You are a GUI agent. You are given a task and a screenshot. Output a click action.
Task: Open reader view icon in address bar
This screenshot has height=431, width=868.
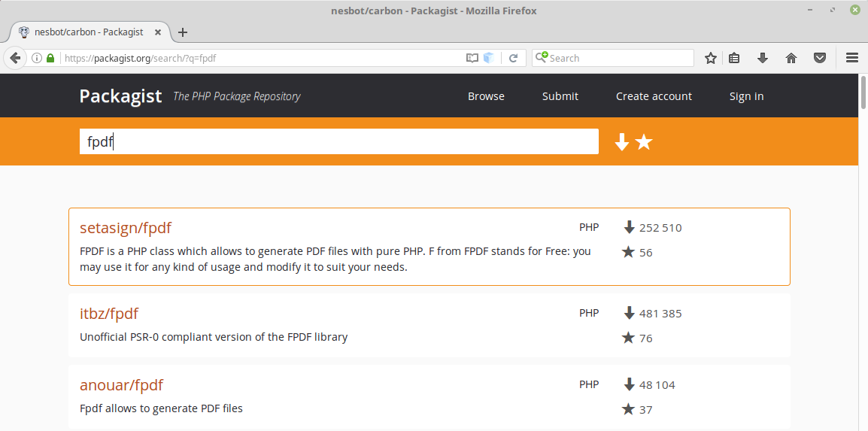click(472, 58)
